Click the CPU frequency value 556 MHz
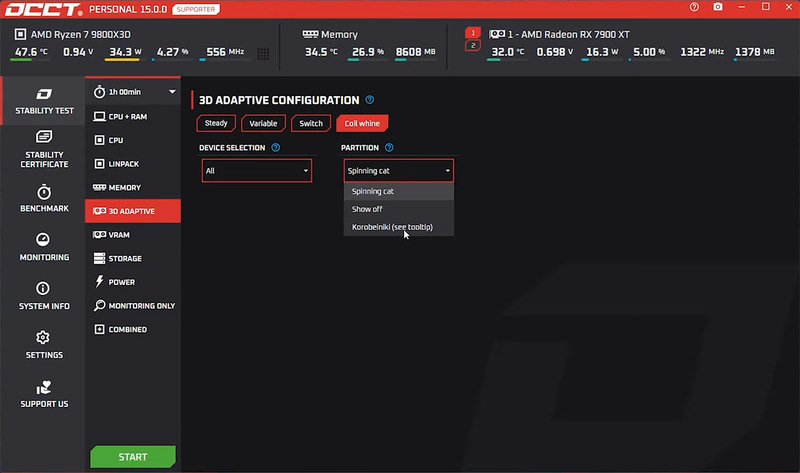 tap(225, 52)
